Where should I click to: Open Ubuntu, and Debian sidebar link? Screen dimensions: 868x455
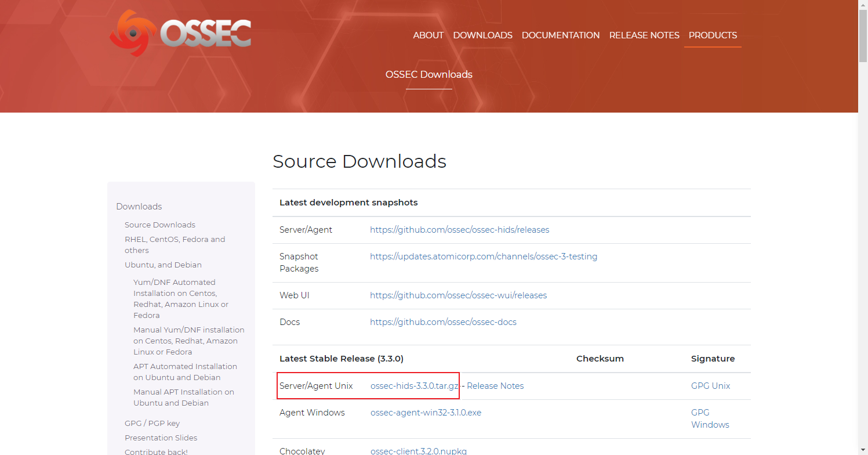coord(164,265)
